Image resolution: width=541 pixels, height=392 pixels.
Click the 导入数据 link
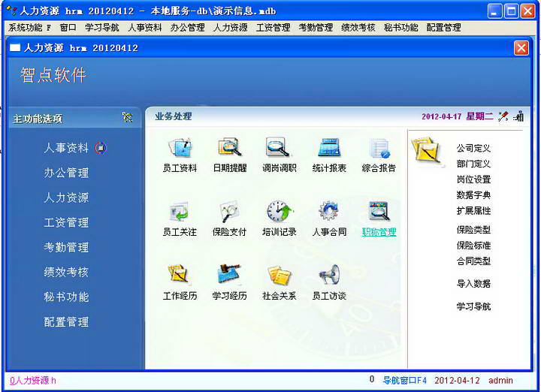pyautogui.click(x=473, y=284)
